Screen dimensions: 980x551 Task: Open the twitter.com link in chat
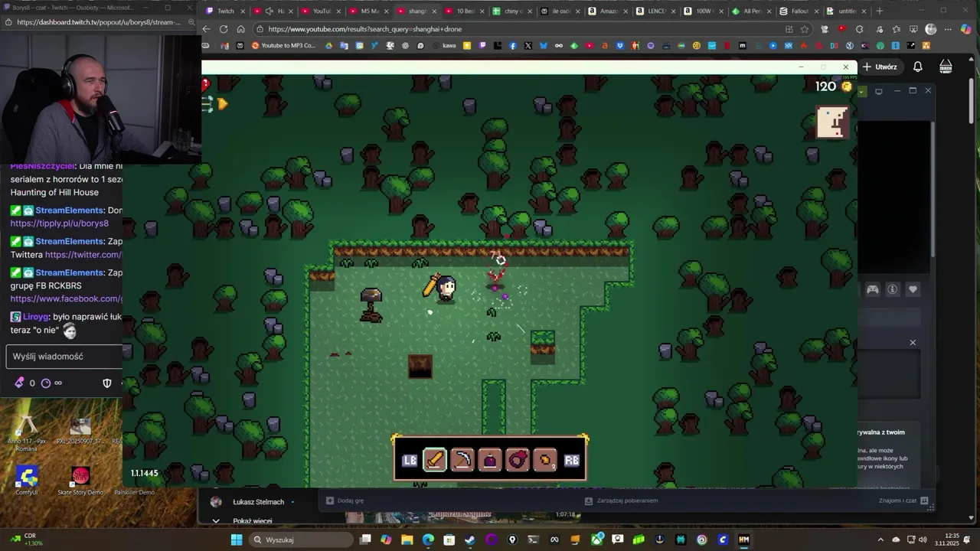click(x=83, y=254)
